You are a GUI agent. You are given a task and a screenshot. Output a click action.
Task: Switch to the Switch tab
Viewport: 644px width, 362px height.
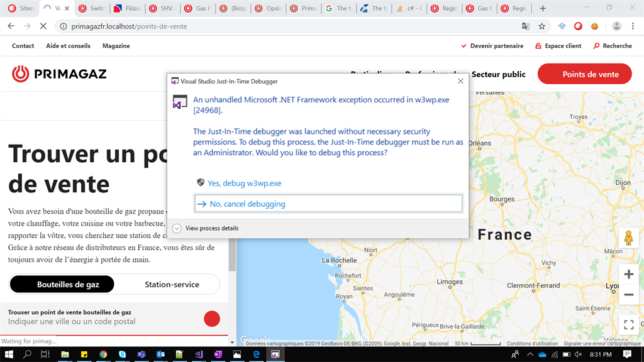[92, 8]
